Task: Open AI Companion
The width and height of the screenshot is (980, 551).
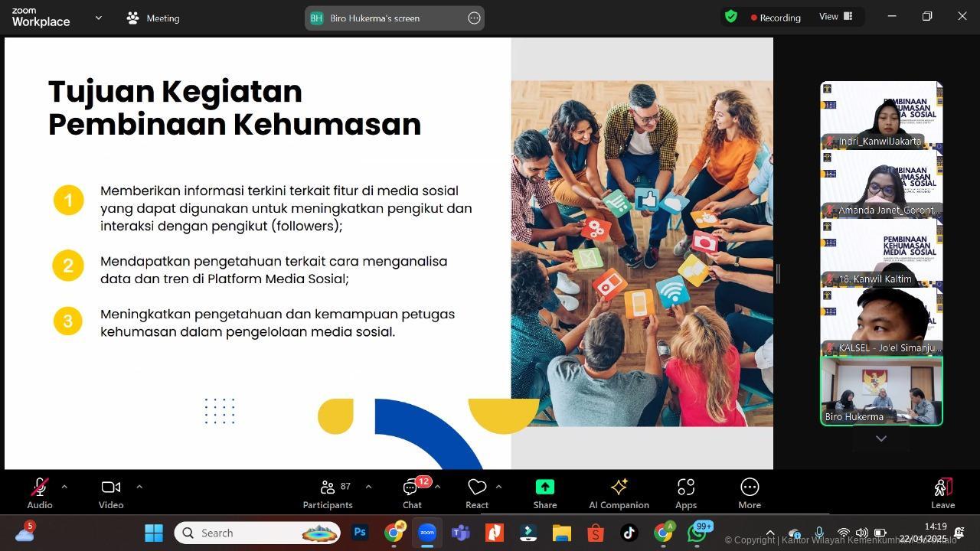Action: tap(619, 493)
